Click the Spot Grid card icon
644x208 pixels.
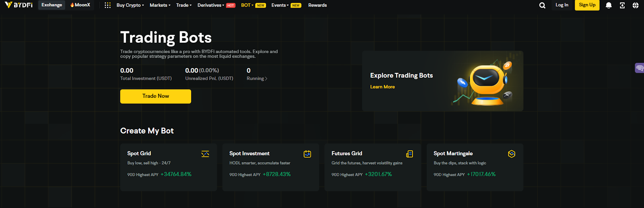pos(205,154)
